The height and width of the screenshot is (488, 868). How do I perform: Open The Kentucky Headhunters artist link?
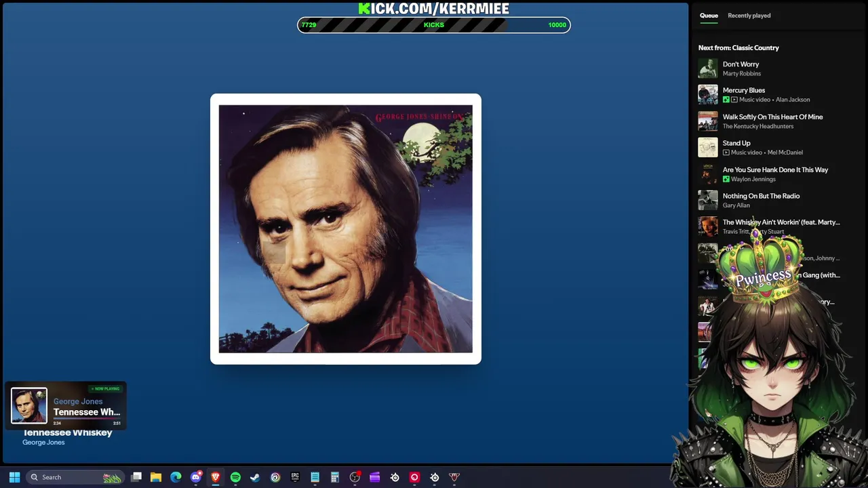point(757,126)
